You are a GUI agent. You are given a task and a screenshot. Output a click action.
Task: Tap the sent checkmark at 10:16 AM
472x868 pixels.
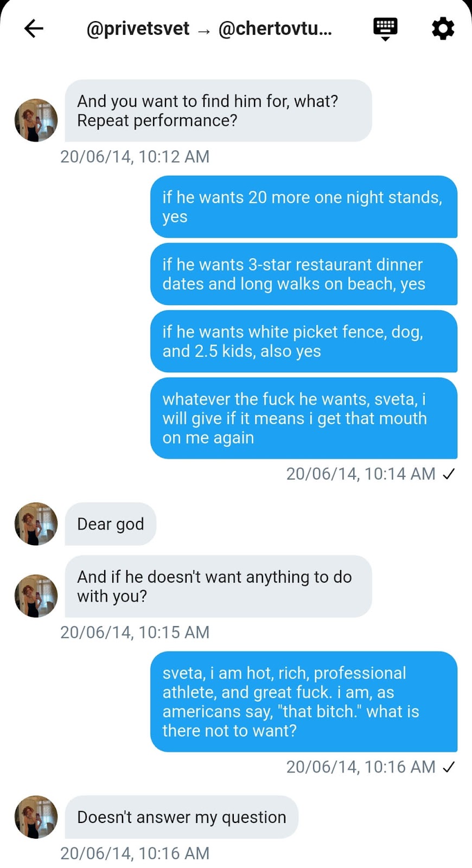tap(449, 767)
